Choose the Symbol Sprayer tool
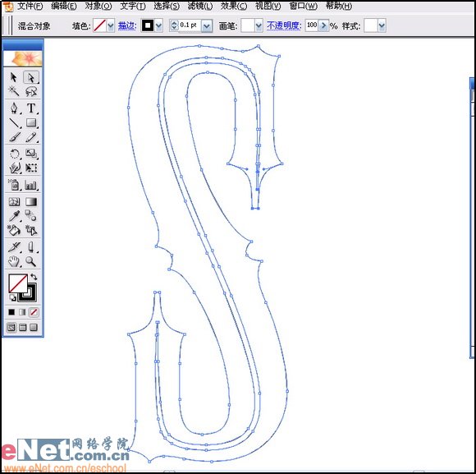Image resolution: width=476 pixels, height=474 pixels. pyautogui.click(x=14, y=185)
